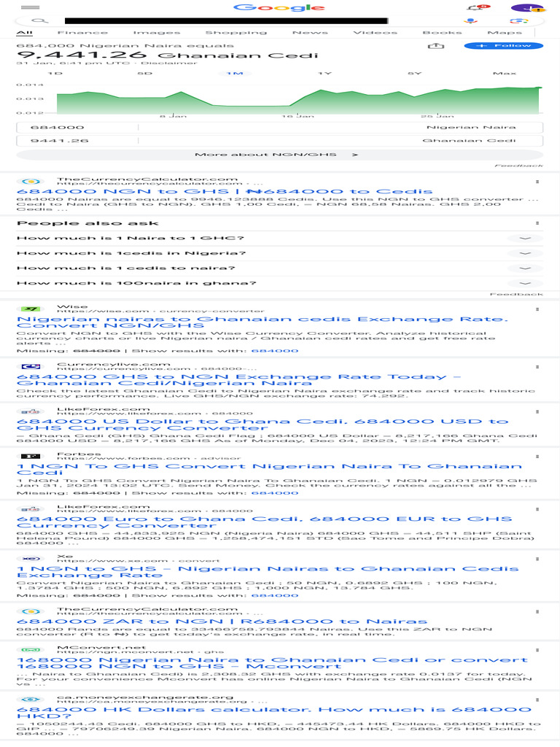Click '684000' show-results link under Wise

(x=275, y=351)
